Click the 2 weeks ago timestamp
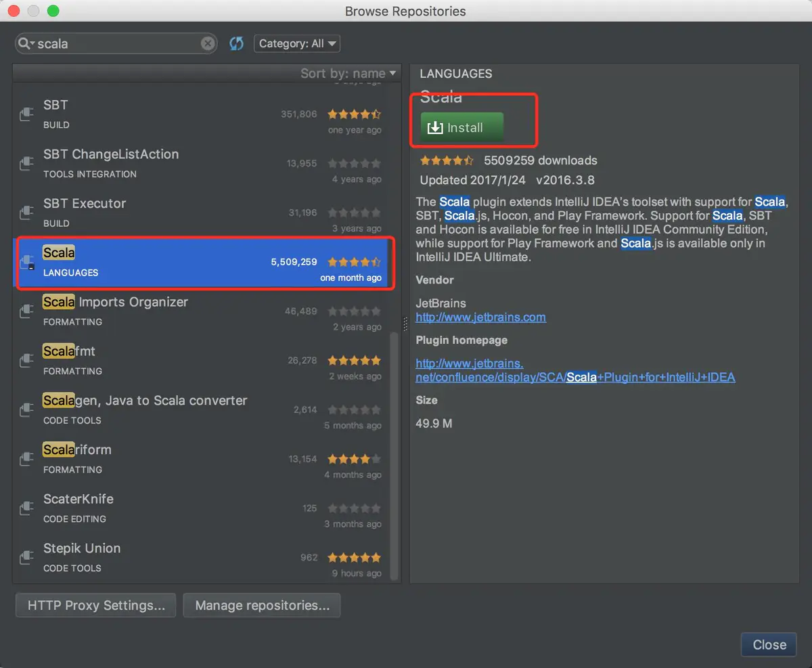The width and height of the screenshot is (812, 668). point(355,376)
